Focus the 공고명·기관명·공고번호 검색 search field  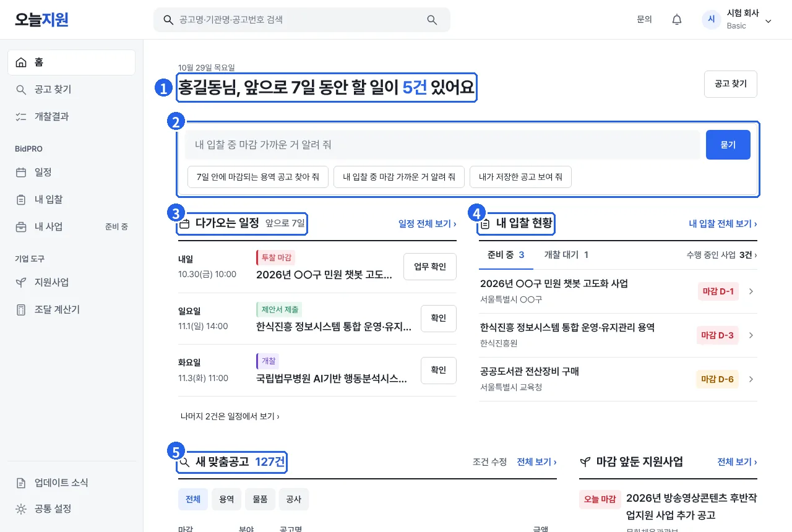pos(302,20)
